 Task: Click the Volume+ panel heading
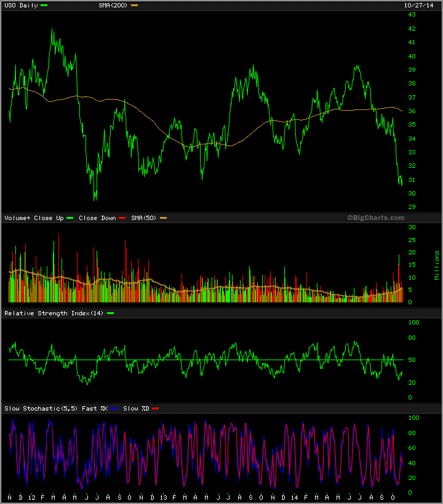pyautogui.click(x=16, y=218)
